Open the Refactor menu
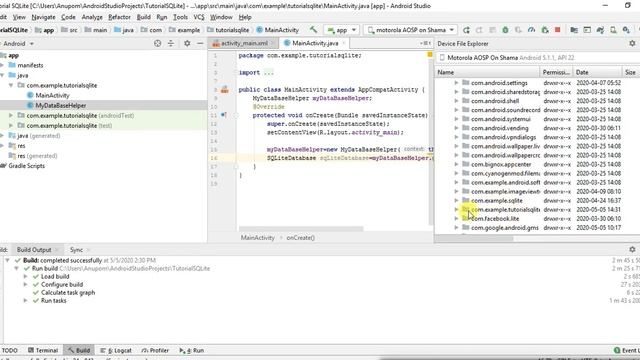 pyautogui.click(x=119, y=17)
